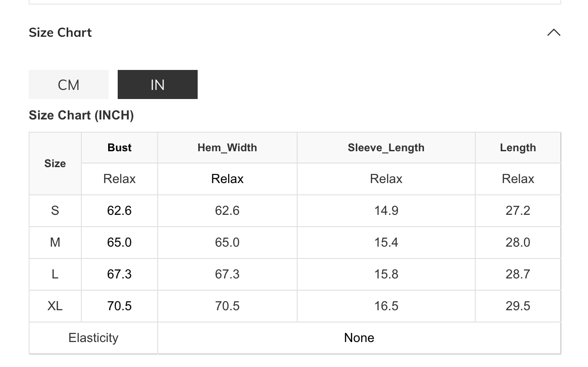Click the Size header cell
This screenshot has width=588, height=367.
click(x=55, y=164)
